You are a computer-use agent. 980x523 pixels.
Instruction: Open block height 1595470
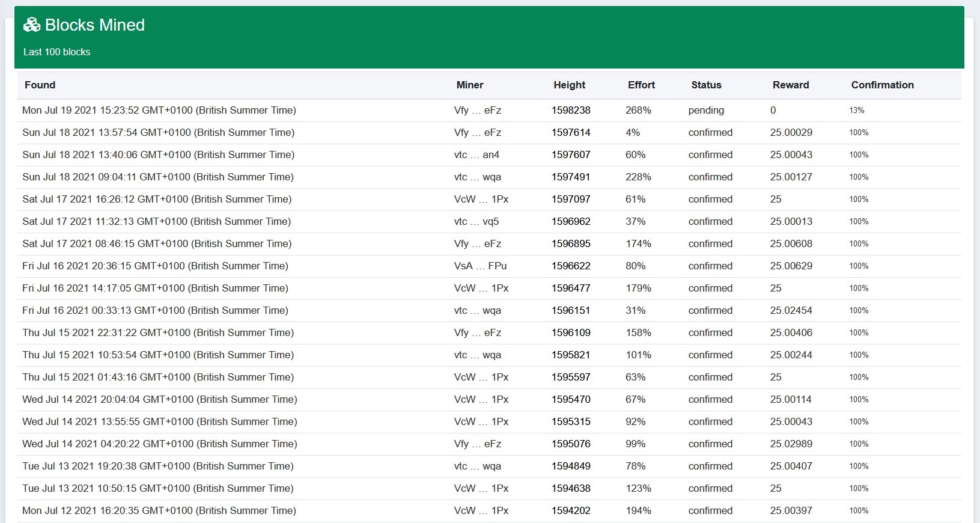point(571,399)
